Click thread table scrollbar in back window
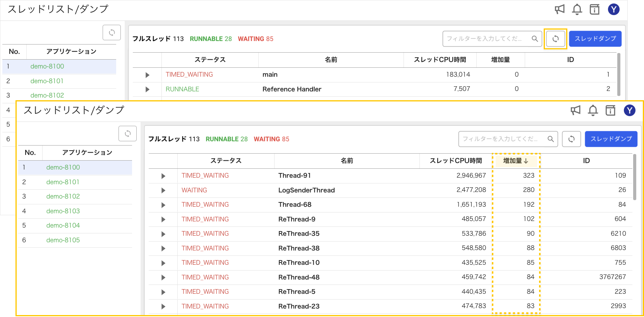The width and height of the screenshot is (644, 317). pos(618,74)
